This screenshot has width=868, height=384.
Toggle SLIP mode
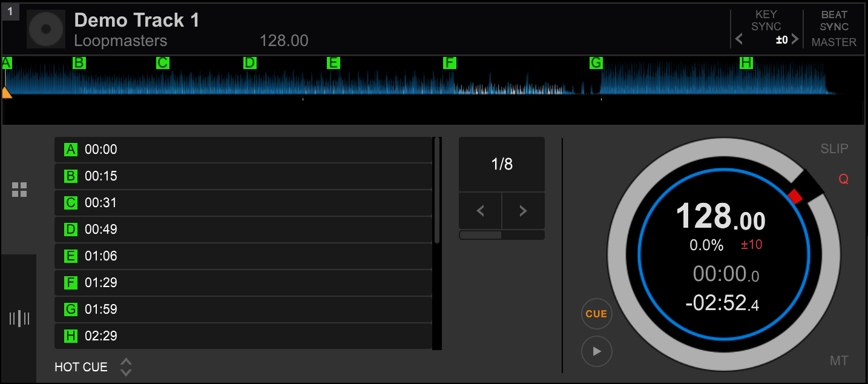[834, 149]
